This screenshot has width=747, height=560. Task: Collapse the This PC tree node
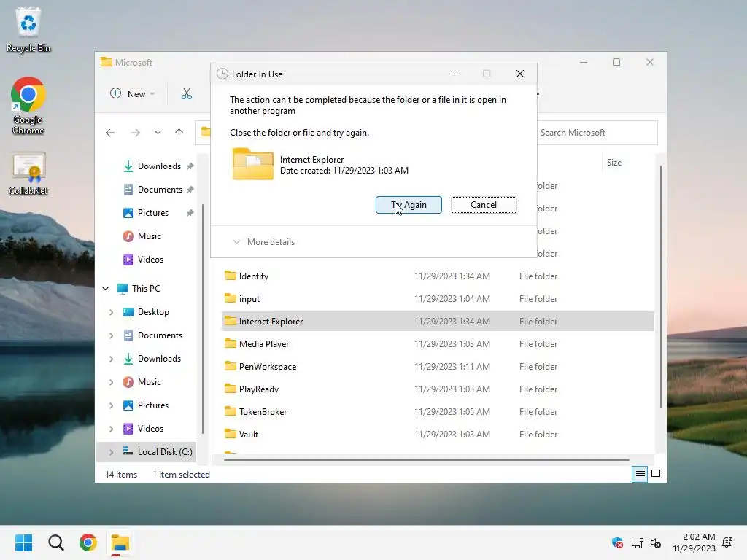coord(106,289)
